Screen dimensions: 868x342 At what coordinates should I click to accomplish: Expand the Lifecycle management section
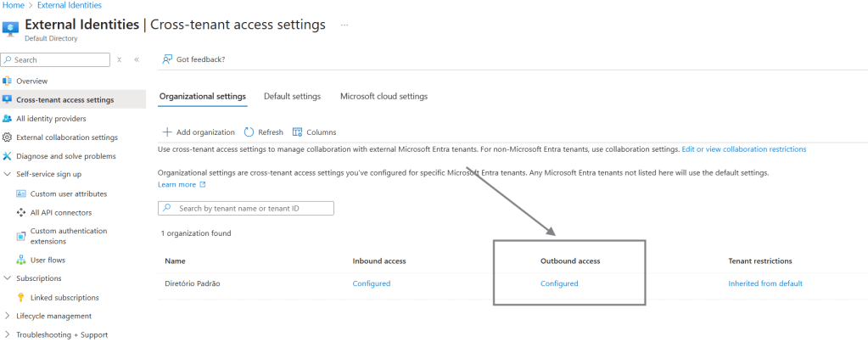[x=8, y=316]
